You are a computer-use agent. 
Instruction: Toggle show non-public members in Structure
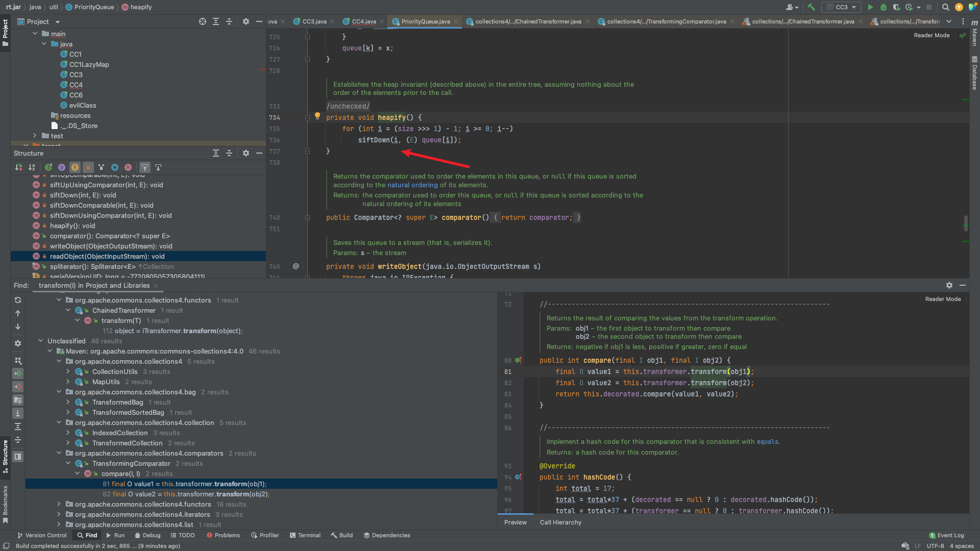click(88, 167)
